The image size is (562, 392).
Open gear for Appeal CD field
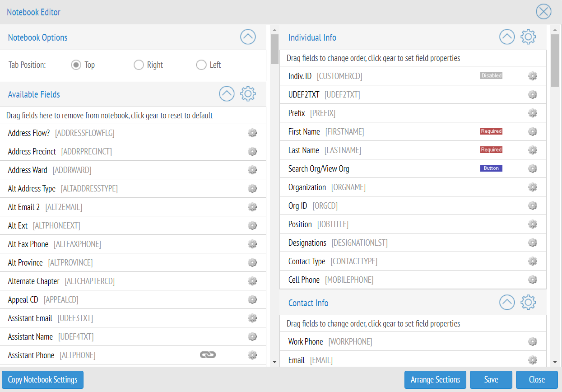[x=252, y=299]
